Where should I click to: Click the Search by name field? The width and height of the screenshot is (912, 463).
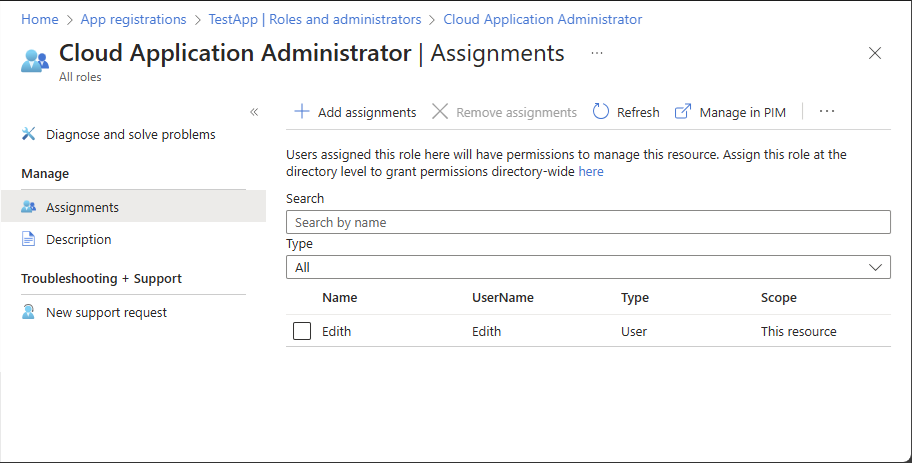coord(588,222)
